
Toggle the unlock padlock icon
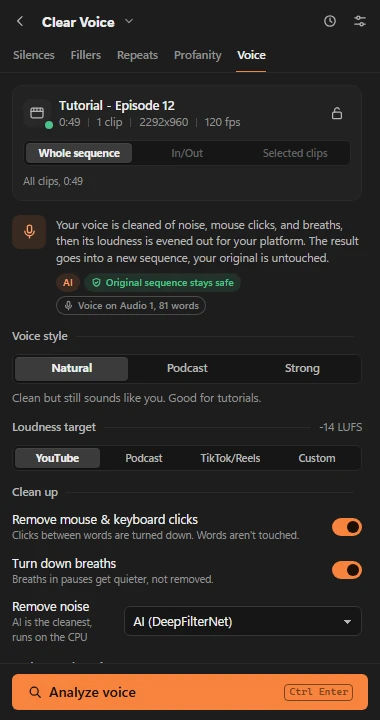click(337, 113)
